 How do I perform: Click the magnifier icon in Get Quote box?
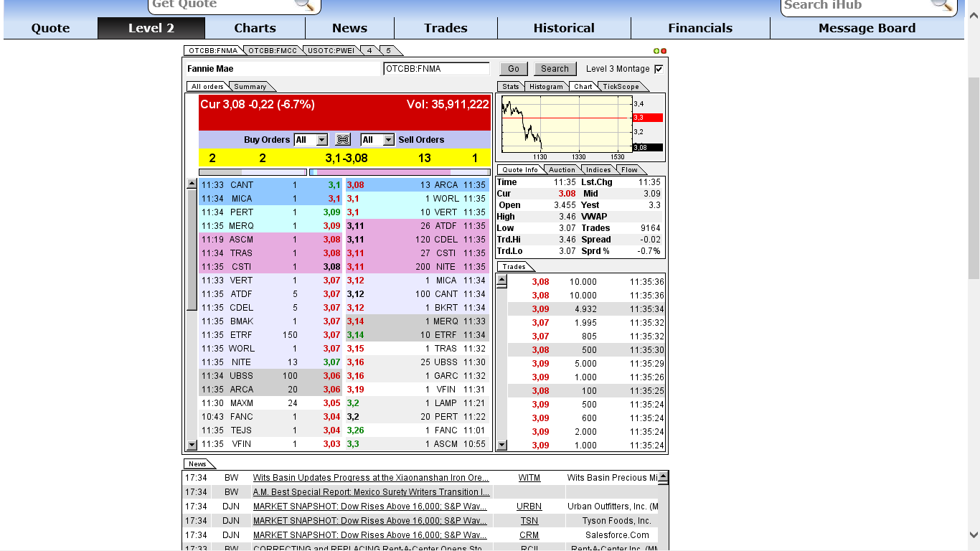coord(305,6)
